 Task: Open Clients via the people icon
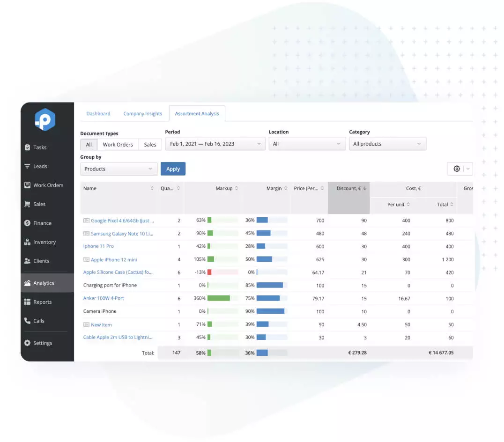click(x=28, y=261)
